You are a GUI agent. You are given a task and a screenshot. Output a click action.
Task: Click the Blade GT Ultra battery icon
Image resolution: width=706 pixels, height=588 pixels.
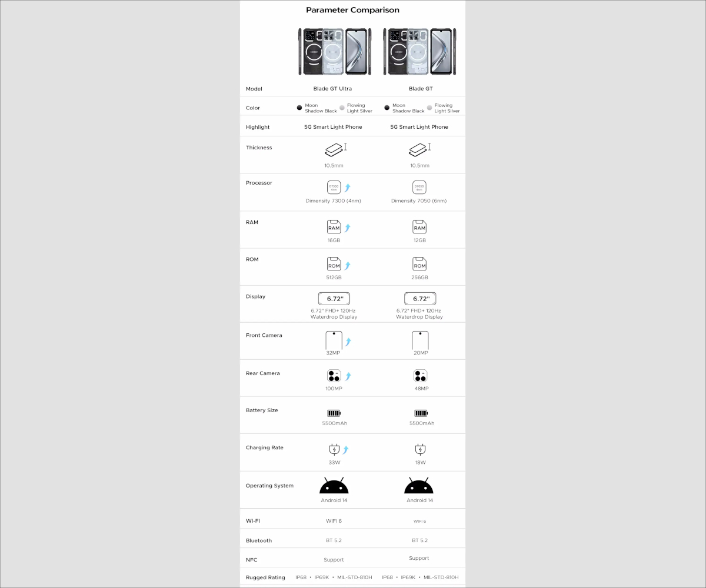coord(334,413)
